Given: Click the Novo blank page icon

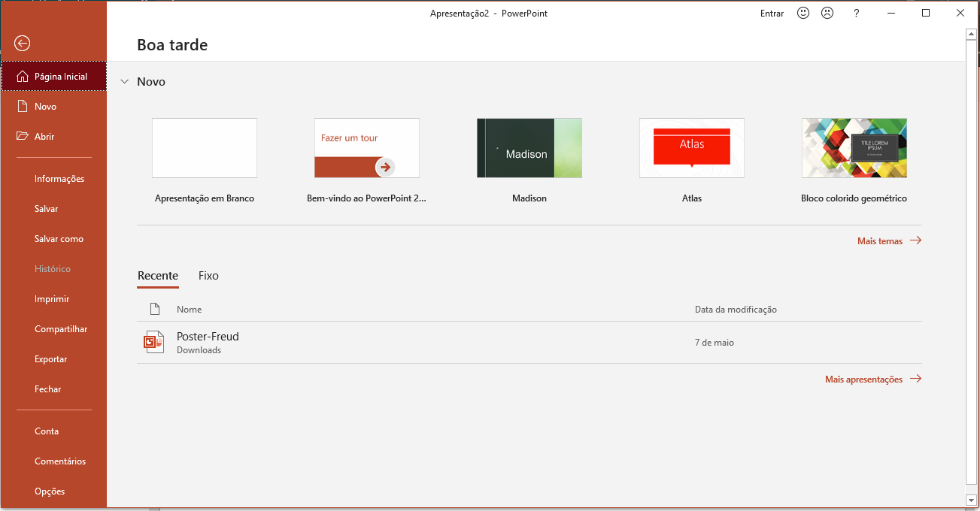Looking at the screenshot, I should [x=22, y=107].
